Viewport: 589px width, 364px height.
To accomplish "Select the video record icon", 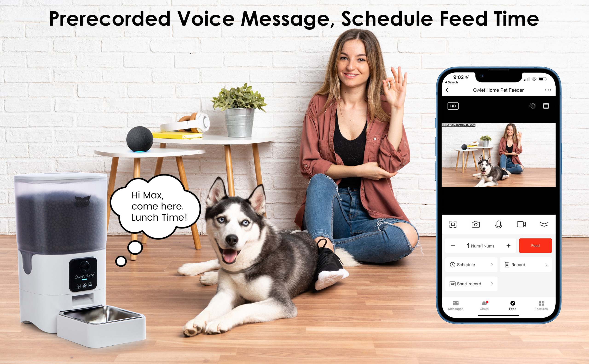I will pos(522,223).
